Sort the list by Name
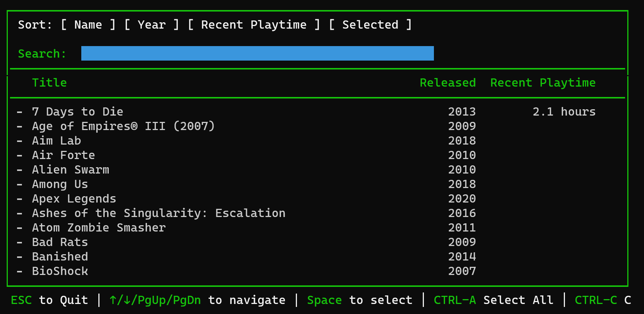This screenshot has width=644, height=314. pyautogui.click(x=88, y=25)
